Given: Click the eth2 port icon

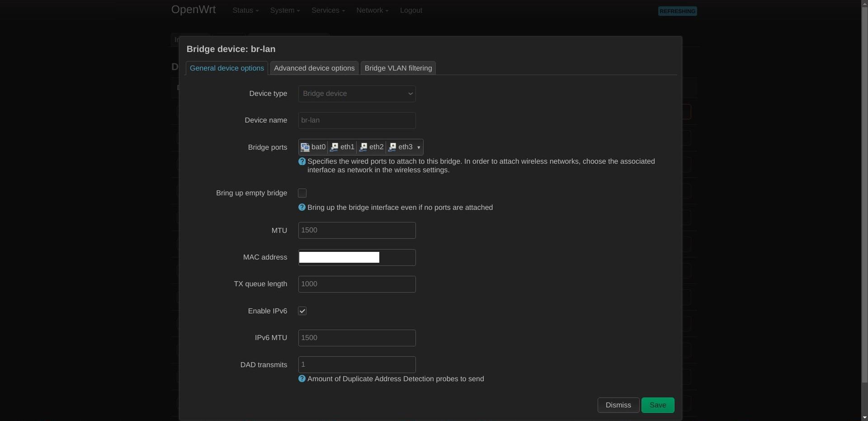Looking at the screenshot, I should [363, 147].
